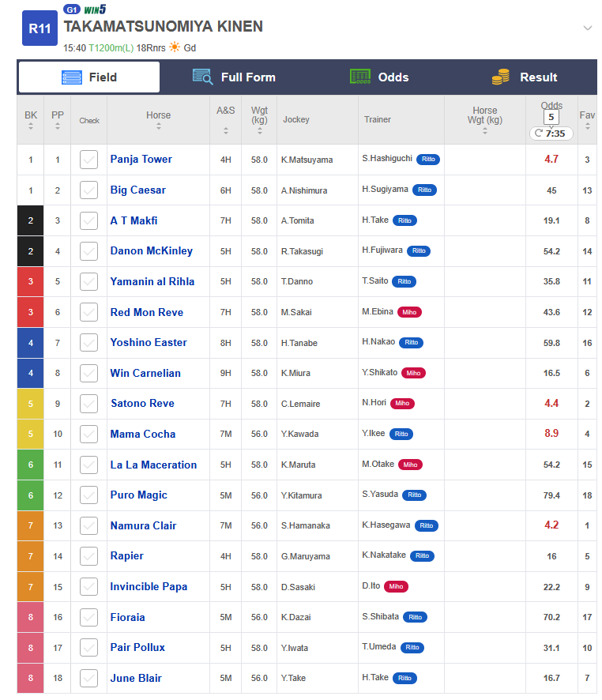Screen dimensions: 602x700
Task: Switch to the Odds tab
Action: tap(379, 77)
